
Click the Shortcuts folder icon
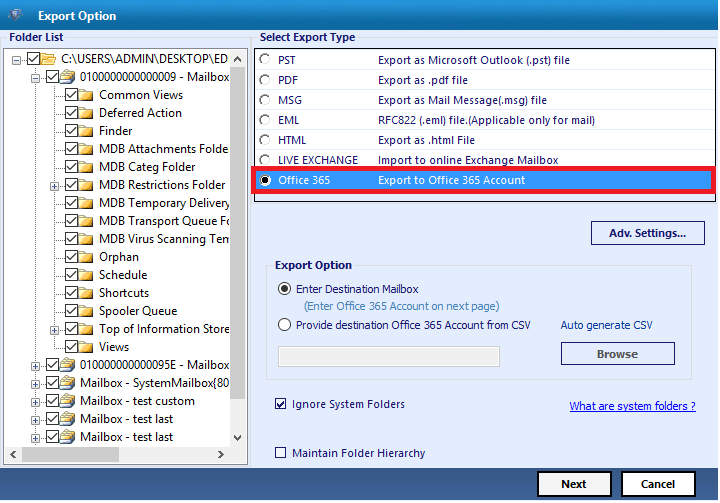[x=85, y=293]
